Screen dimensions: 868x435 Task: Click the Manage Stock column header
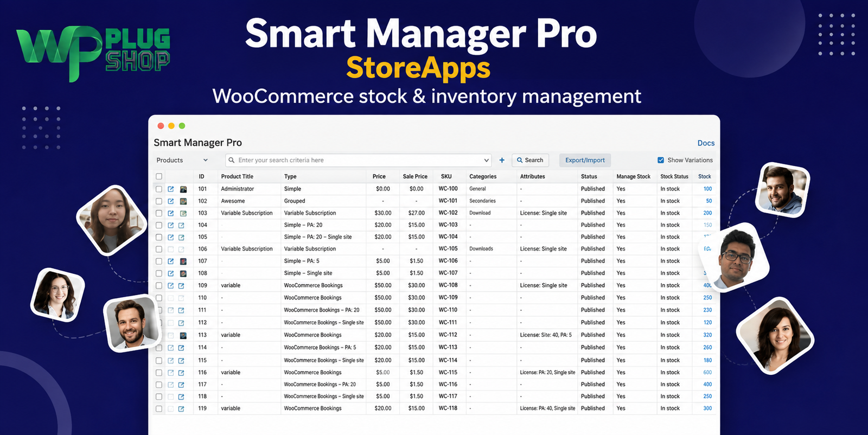coord(633,176)
